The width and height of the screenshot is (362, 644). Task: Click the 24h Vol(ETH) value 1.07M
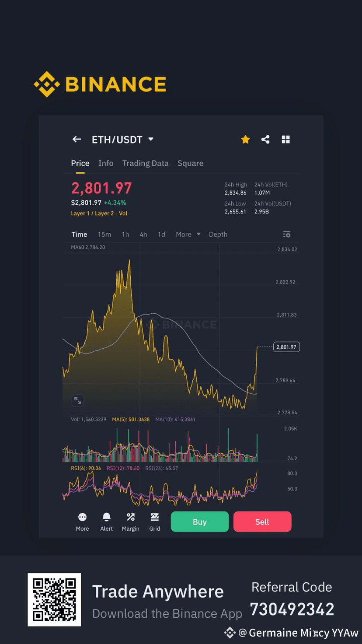(x=262, y=192)
